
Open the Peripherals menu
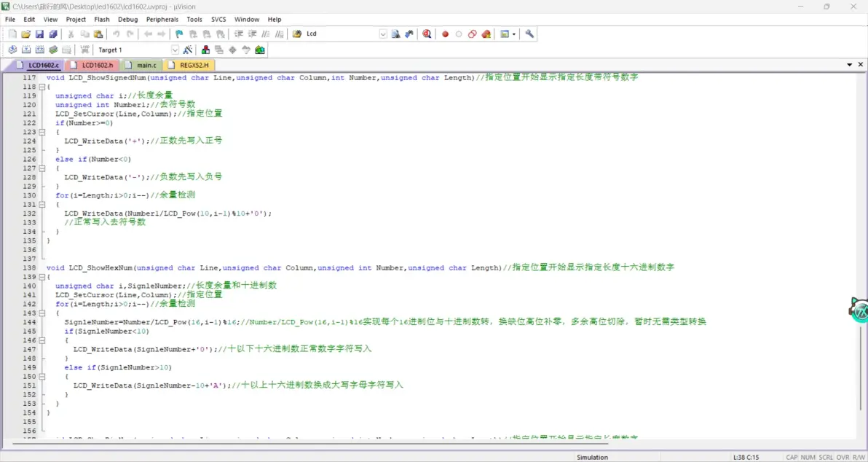pos(162,20)
